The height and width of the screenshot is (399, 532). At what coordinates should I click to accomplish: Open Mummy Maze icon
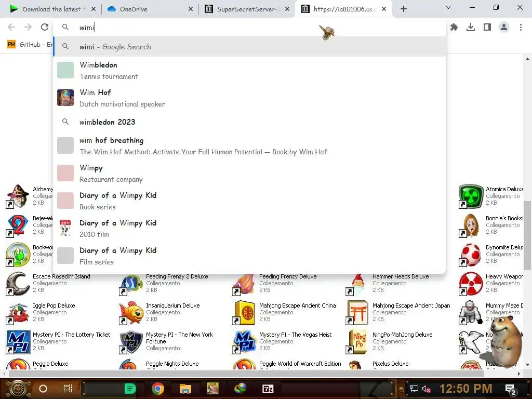(x=471, y=313)
